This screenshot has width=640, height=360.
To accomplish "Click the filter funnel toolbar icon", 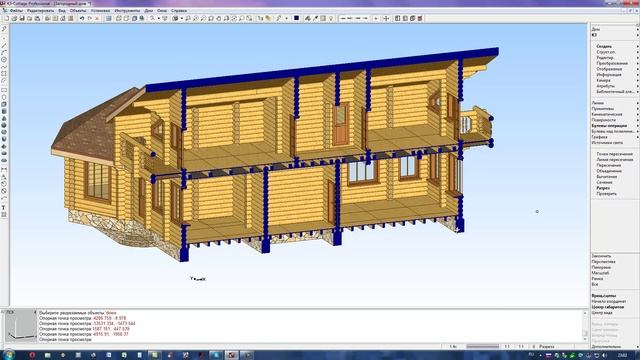I will [165, 18].
